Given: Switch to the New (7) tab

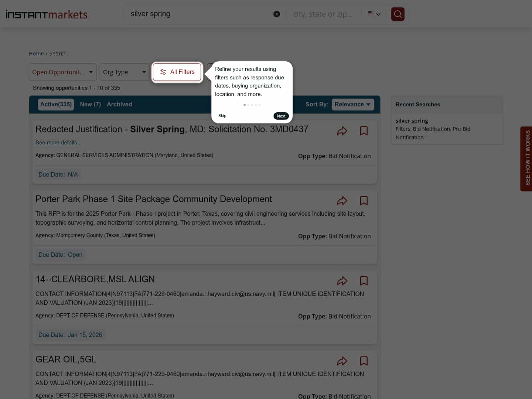Looking at the screenshot, I should (90, 105).
